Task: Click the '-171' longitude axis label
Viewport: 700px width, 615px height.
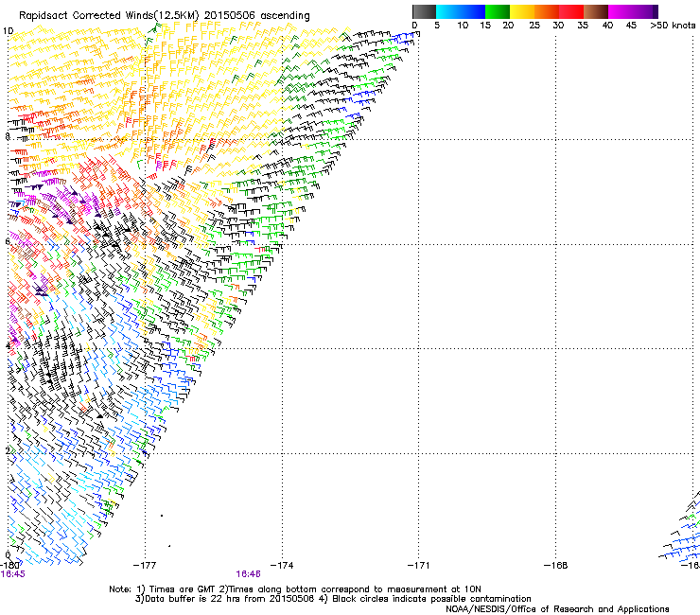Action: coord(419,566)
